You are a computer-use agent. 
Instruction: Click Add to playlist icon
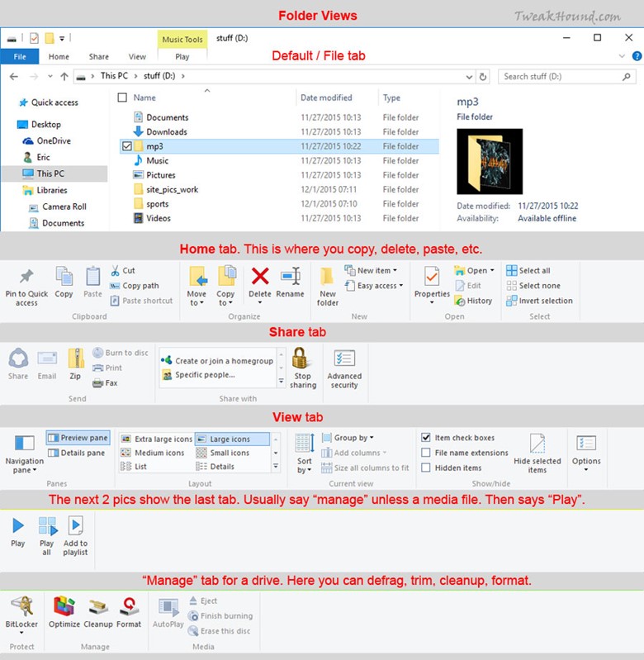tap(76, 525)
